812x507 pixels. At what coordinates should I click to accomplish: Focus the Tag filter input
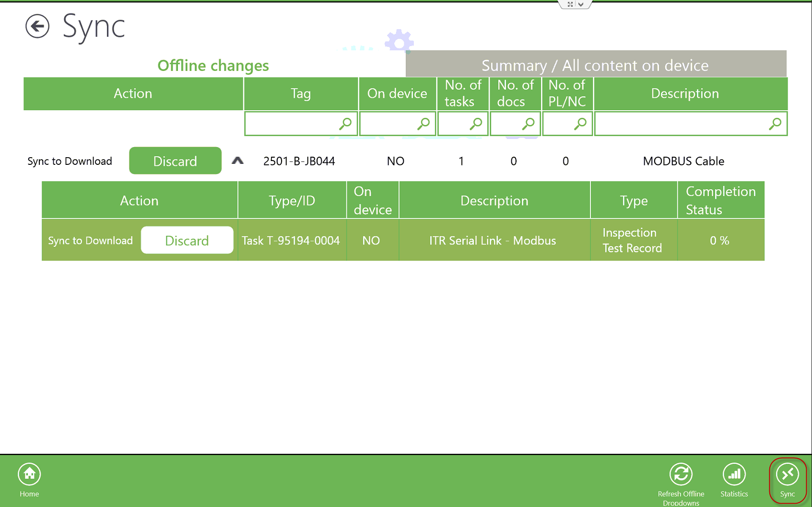pyautogui.click(x=301, y=124)
